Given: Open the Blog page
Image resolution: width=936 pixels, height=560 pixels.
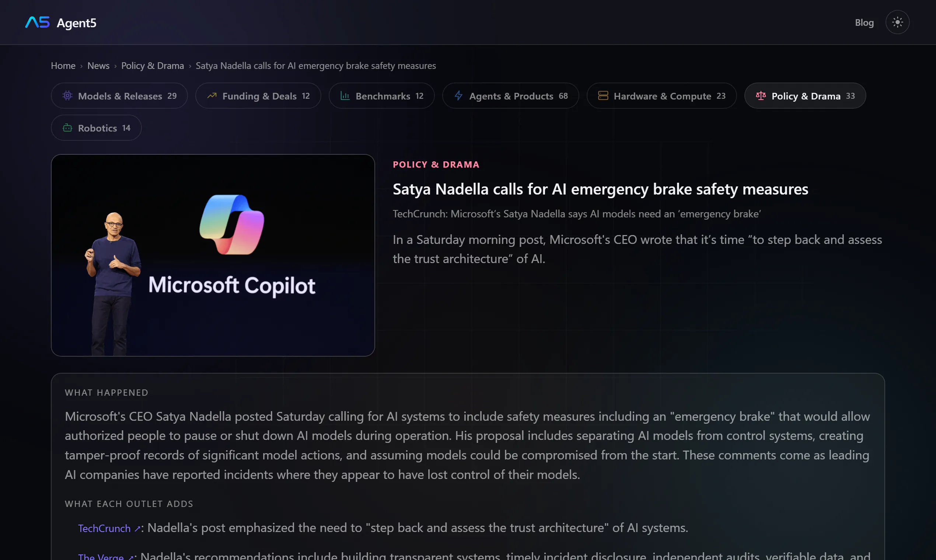Looking at the screenshot, I should click(x=864, y=22).
